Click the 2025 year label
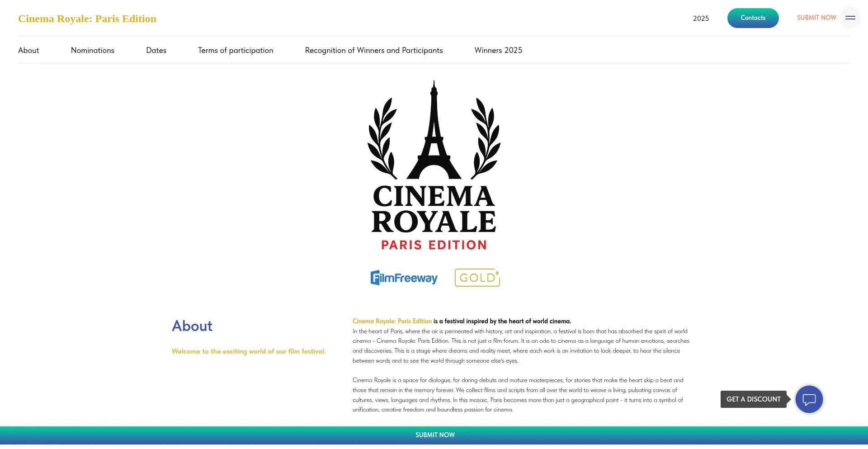868x449 pixels. pyautogui.click(x=701, y=19)
